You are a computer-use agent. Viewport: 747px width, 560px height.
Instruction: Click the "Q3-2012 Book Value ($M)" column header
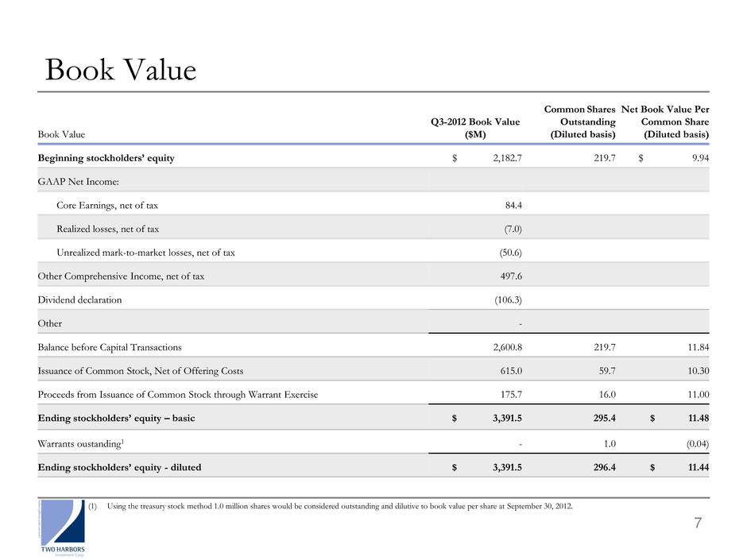coord(475,128)
